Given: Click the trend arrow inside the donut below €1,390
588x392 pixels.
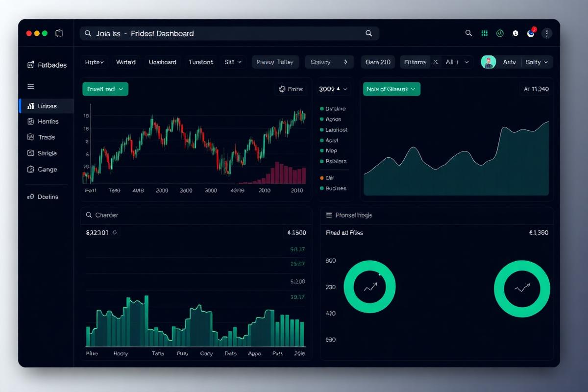Looking at the screenshot, I should pos(522,288).
